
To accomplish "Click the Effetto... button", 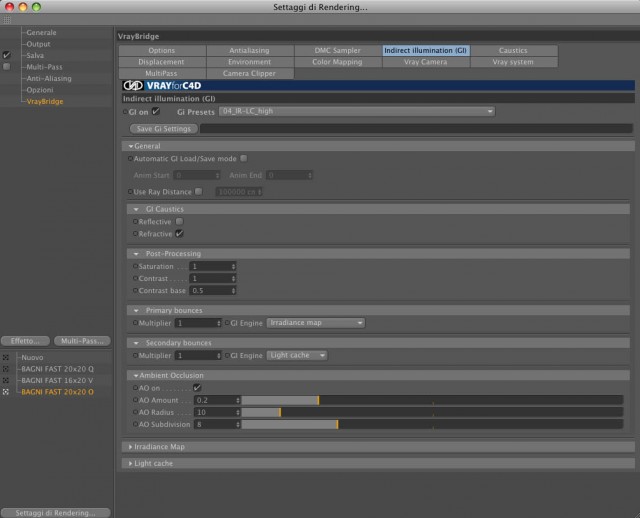I will click(x=25, y=341).
